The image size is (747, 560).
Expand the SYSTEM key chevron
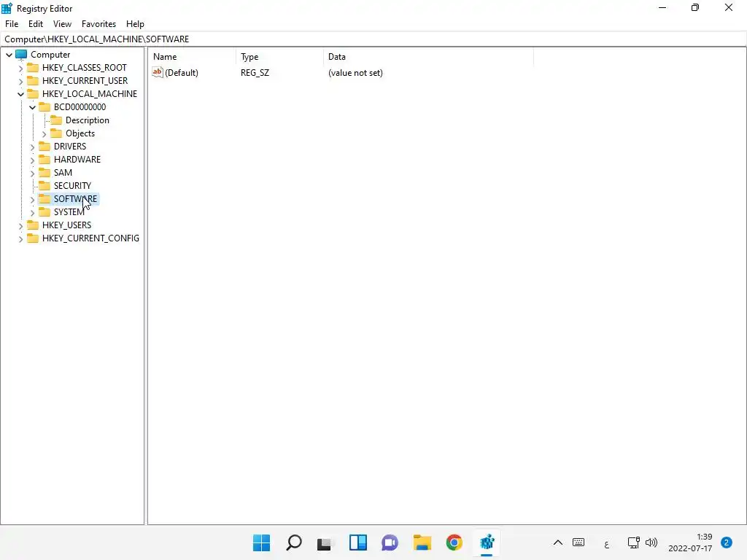32,212
